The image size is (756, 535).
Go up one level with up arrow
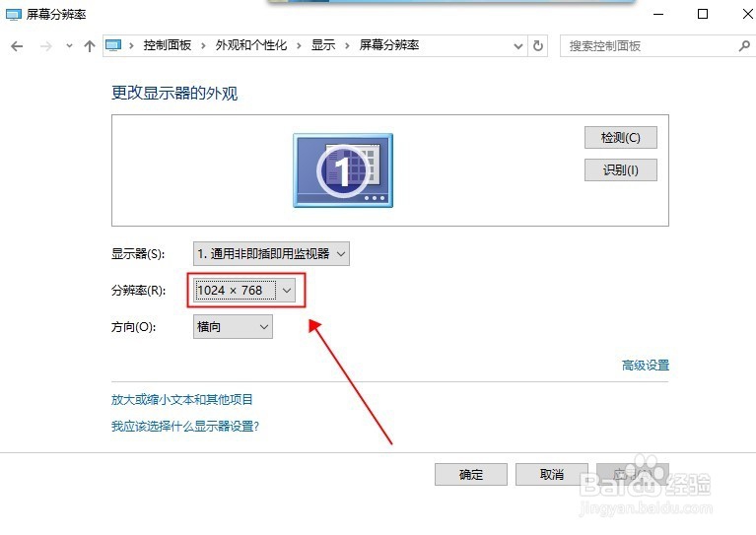tap(89, 46)
